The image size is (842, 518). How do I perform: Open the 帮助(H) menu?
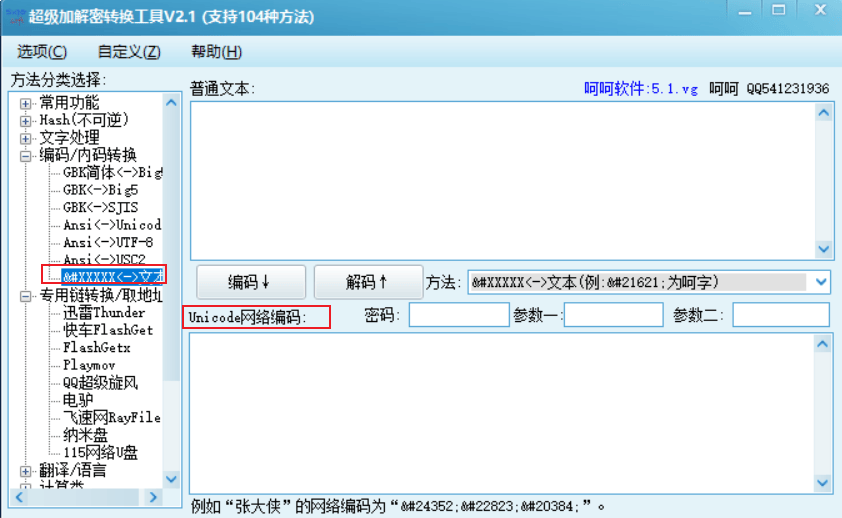coord(216,52)
